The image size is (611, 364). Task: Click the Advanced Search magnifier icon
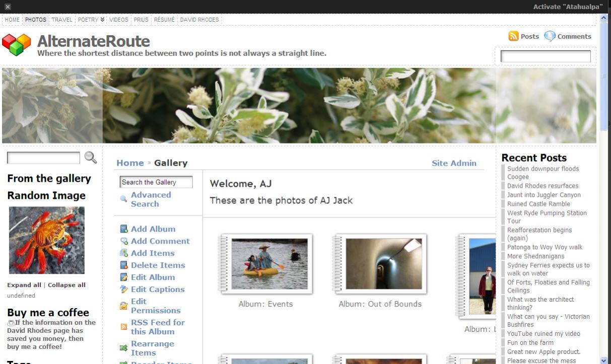[x=123, y=199]
